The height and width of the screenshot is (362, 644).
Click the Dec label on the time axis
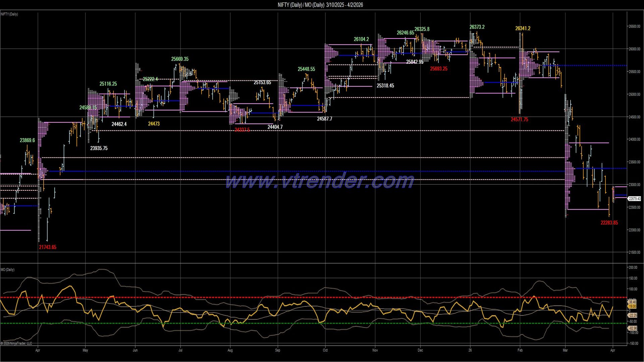pos(421,350)
